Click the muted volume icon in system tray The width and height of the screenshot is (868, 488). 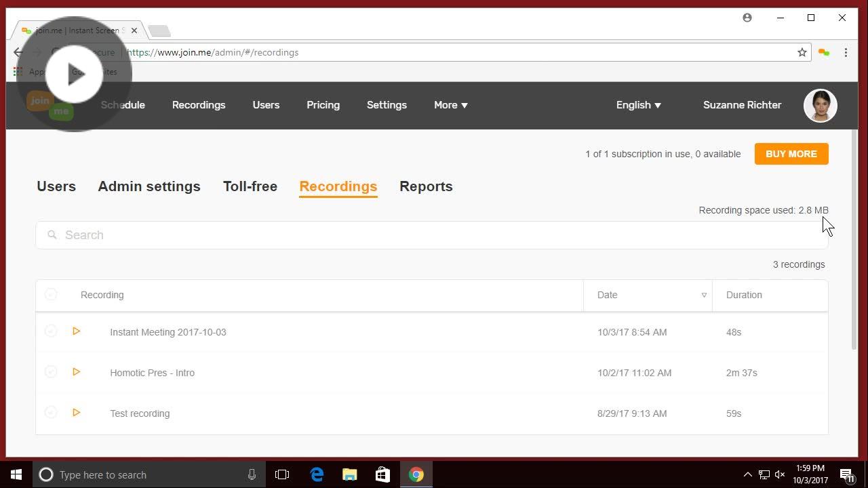point(780,474)
